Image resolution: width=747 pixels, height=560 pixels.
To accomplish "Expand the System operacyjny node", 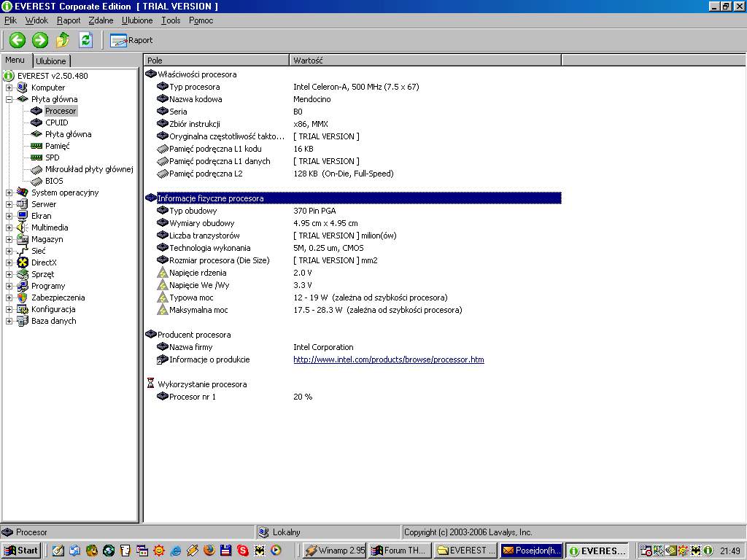I will [9, 192].
